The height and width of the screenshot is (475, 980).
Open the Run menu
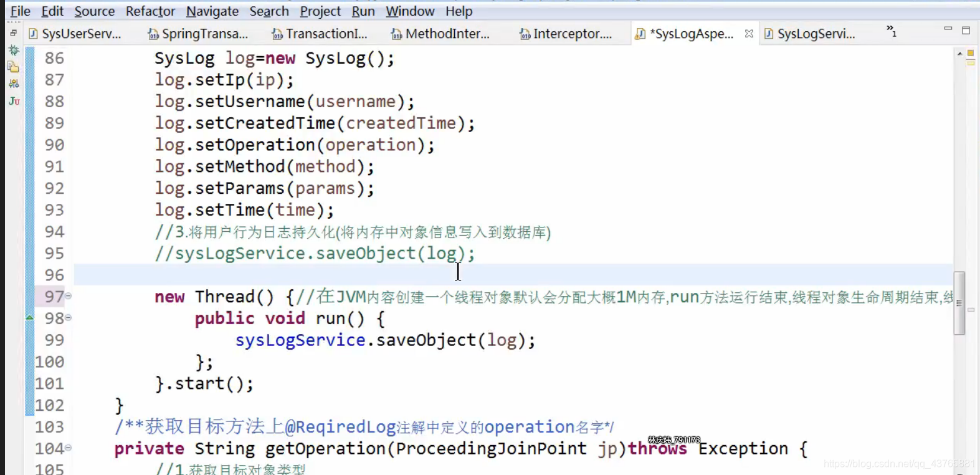pos(363,11)
